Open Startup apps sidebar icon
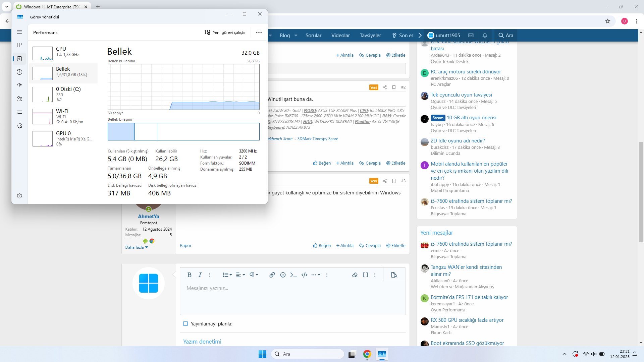Screen dimensions: 644x362 [x=19, y=85]
